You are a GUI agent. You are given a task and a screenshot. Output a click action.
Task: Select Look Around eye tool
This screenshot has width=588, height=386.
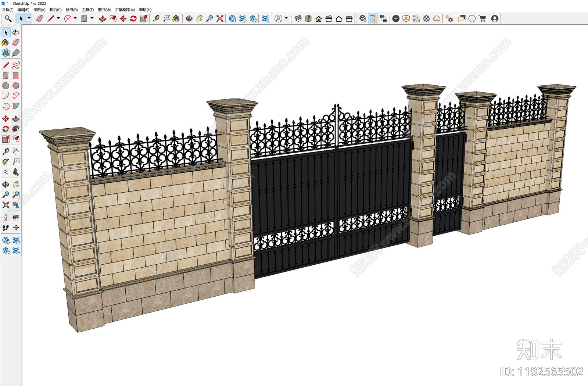point(16,217)
